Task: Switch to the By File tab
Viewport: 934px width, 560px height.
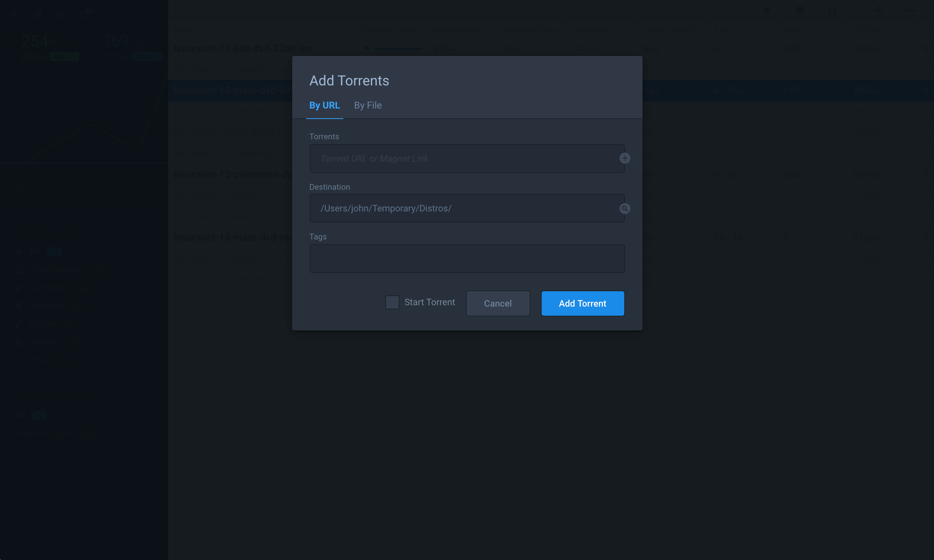Action: pyautogui.click(x=368, y=105)
